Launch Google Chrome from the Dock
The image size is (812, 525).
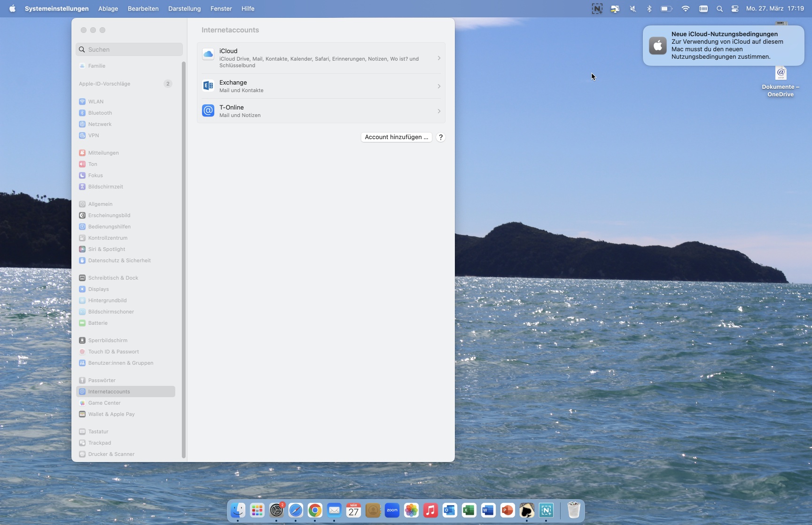click(315, 510)
